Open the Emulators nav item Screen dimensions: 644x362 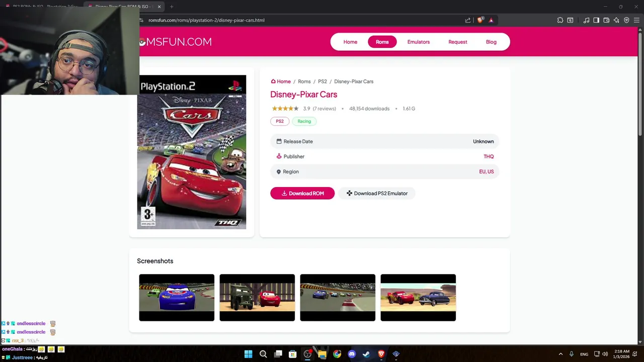[418, 42]
